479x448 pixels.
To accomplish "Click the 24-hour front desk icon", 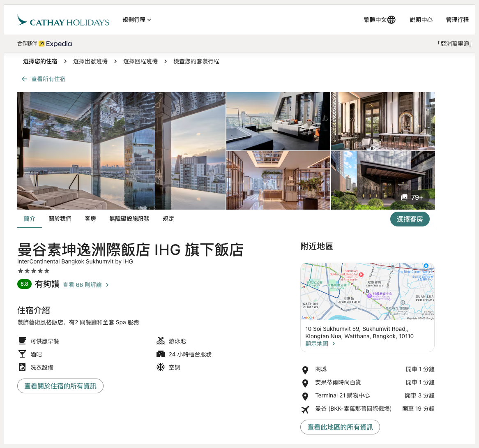I will (x=161, y=354).
